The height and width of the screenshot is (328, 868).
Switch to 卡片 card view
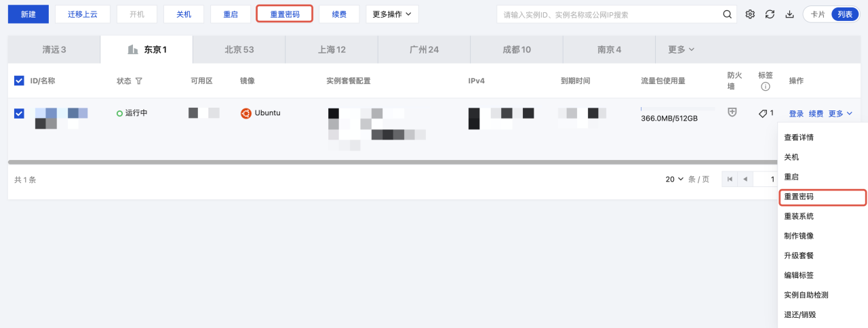pos(817,14)
